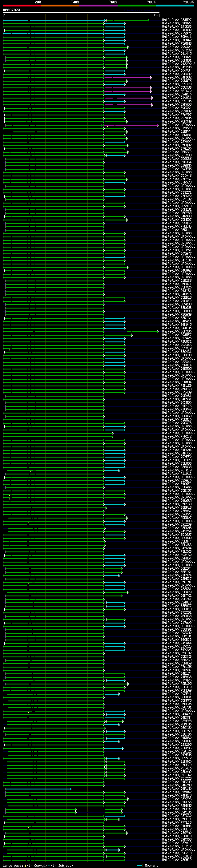Click the green ~80% identity legend bar
The width and height of the screenshot is (197, 868).
[137, 6]
